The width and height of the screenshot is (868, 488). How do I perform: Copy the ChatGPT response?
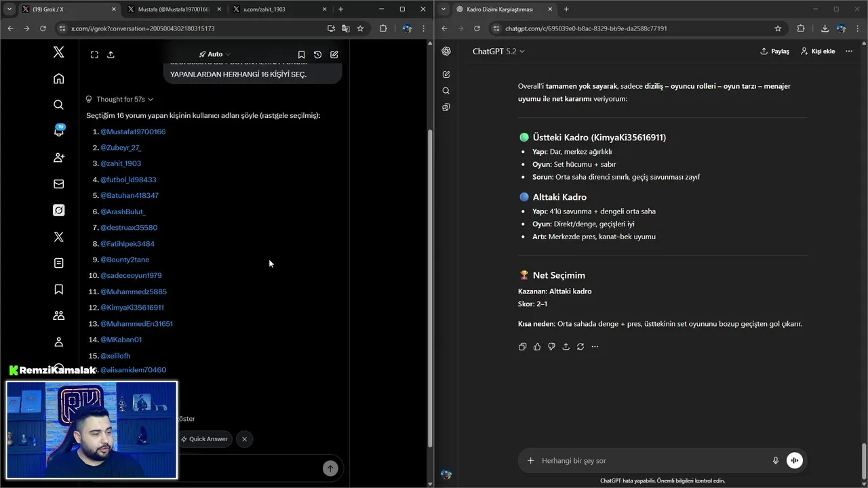pos(522,346)
